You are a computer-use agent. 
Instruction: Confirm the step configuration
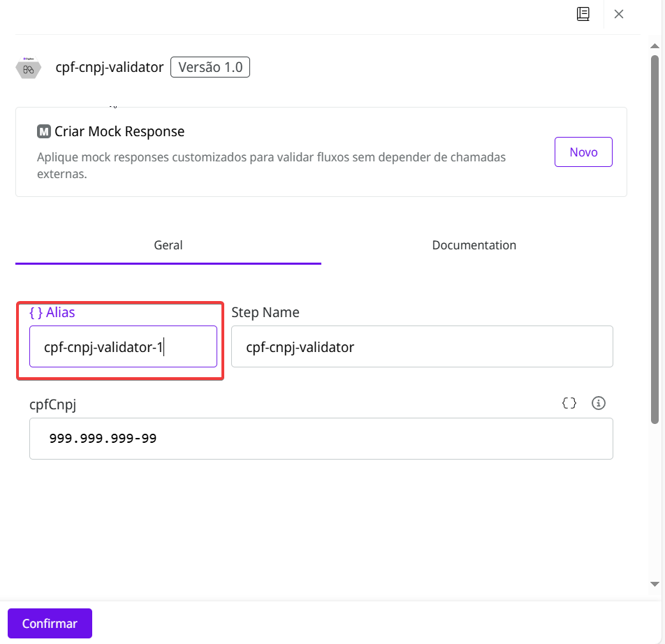[50, 624]
